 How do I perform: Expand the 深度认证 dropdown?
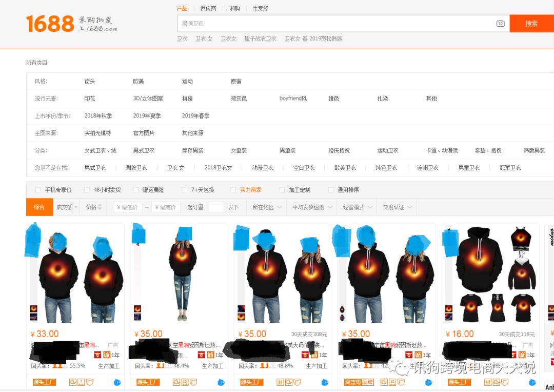click(x=397, y=207)
